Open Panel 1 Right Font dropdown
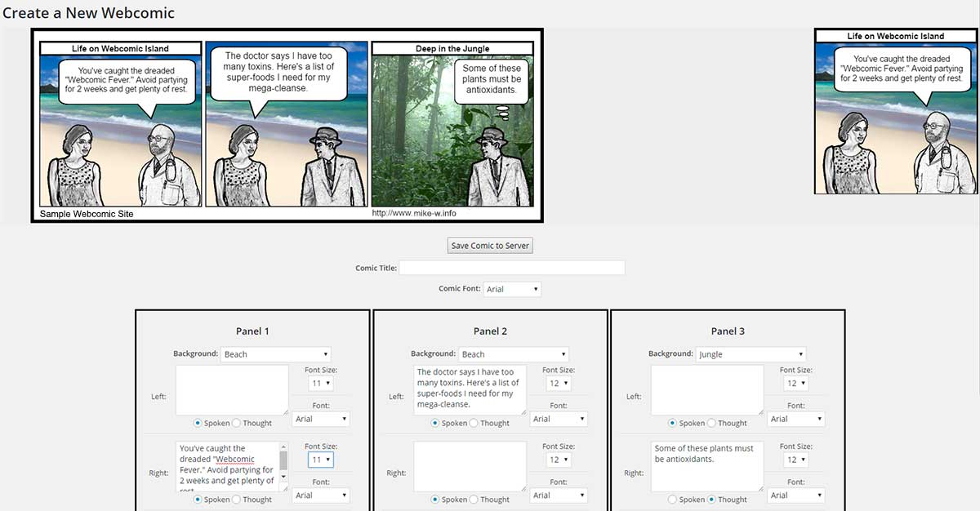Viewport: 980px width, 511px height. [320, 495]
